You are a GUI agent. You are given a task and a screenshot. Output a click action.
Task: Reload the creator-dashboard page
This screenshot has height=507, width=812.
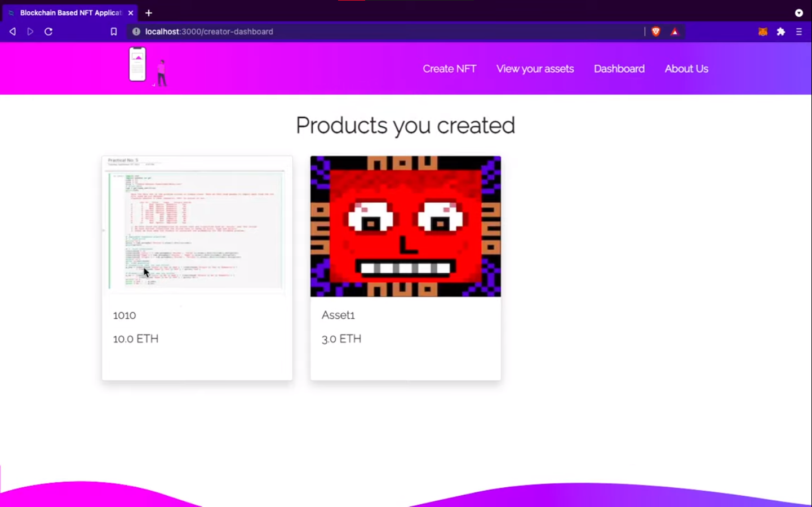(48, 32)
